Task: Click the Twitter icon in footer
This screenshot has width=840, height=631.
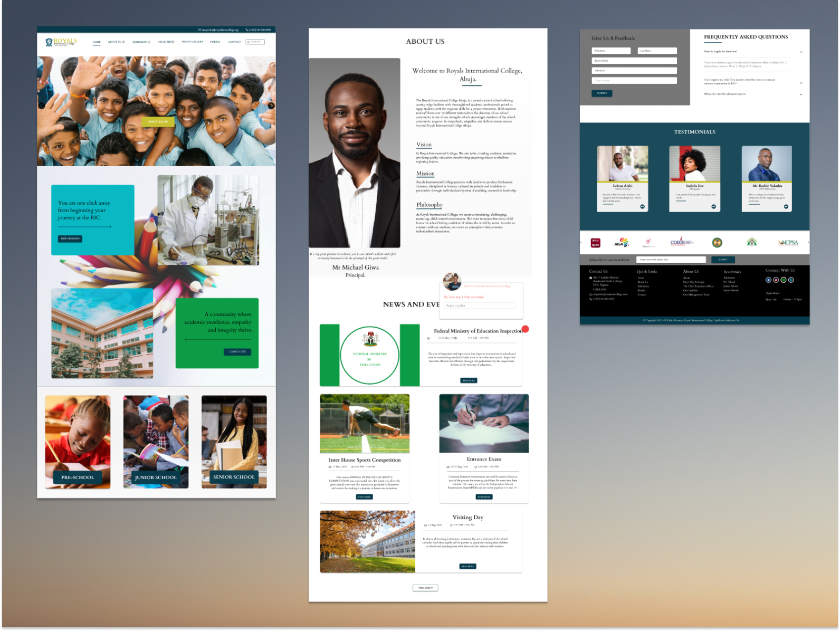Action: point(791,280)
